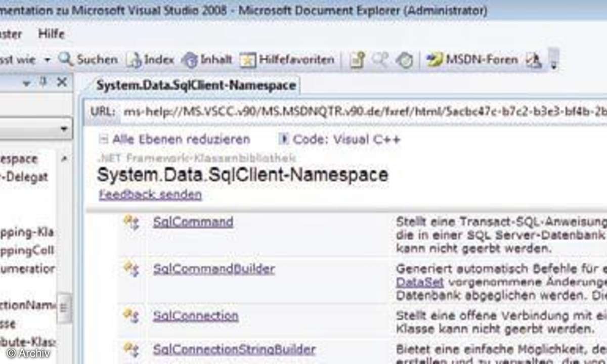Click into the URL address field

click(x=364, y=111)
